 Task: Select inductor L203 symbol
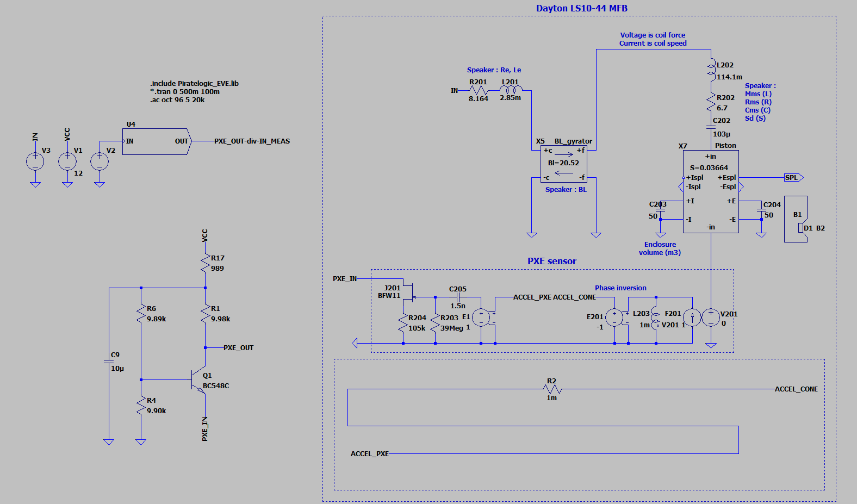tap(656, 319)
